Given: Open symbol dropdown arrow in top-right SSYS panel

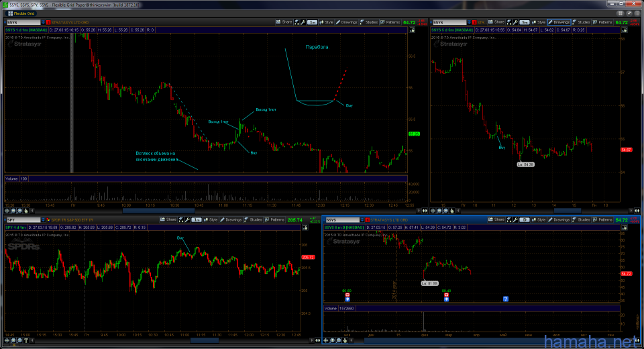Looking at the screenshot, I should pos(470,22).
